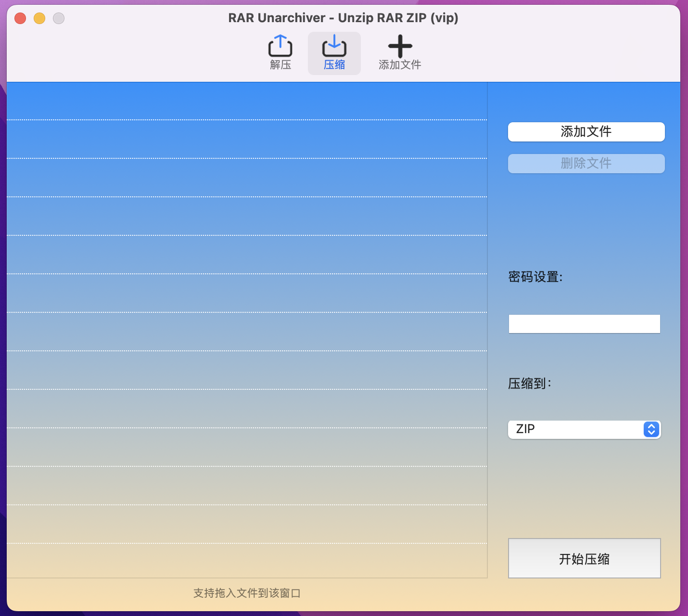
Task: Click the 压缩 text label under the toolbar icon
Action: click(334, 65)
